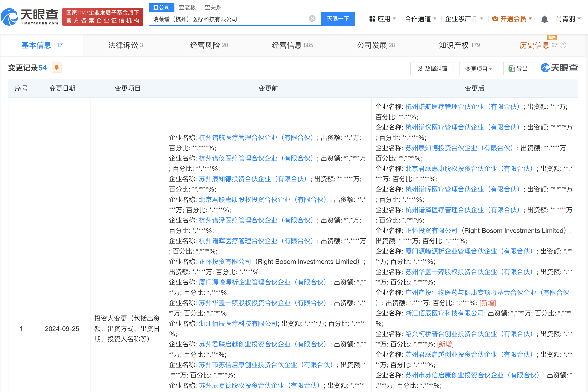Click the 变更项目 column header

128,88
